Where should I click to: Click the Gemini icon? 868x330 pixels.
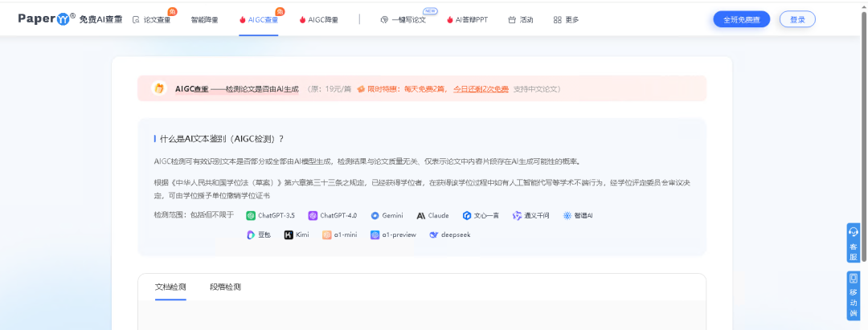[x=375, y=215]
